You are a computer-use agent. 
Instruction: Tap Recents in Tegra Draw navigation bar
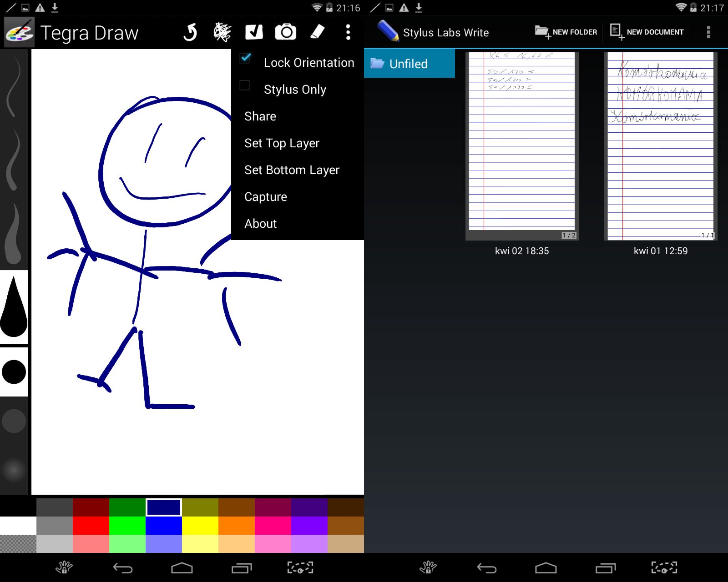[242, 568]
